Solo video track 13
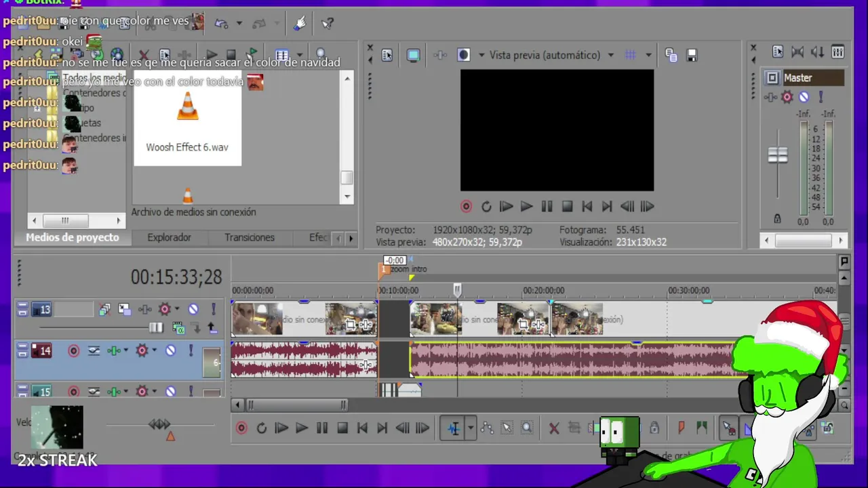Image resolution: width=868 pixels, height=488 pixels. coord(213,310)
